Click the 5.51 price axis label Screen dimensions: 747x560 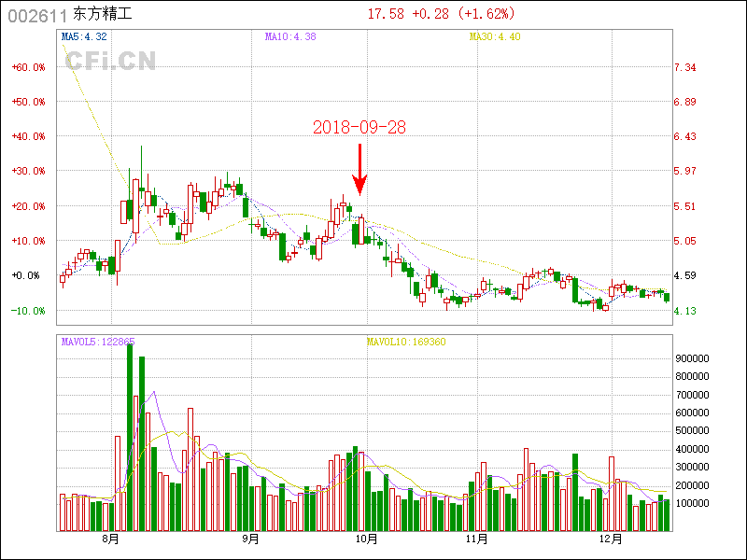click(685, 206)
